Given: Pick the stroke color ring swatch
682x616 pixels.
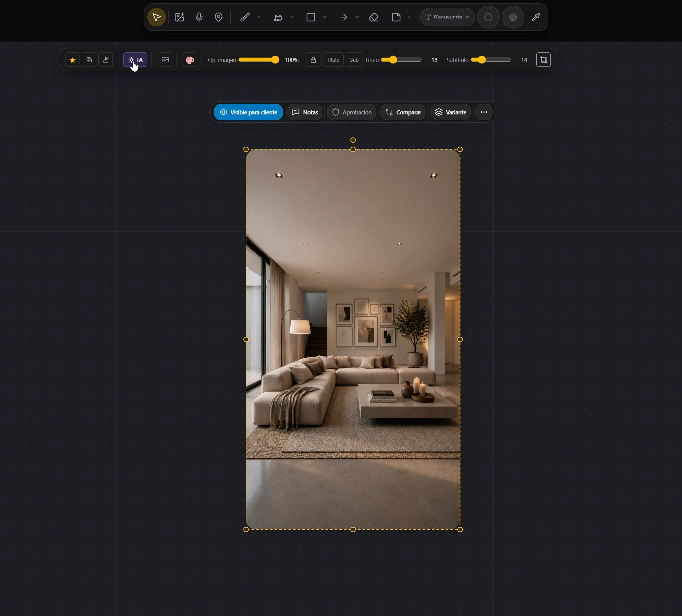Looking at the screenshot, I should pyautogui.click(x=488, y=17).
